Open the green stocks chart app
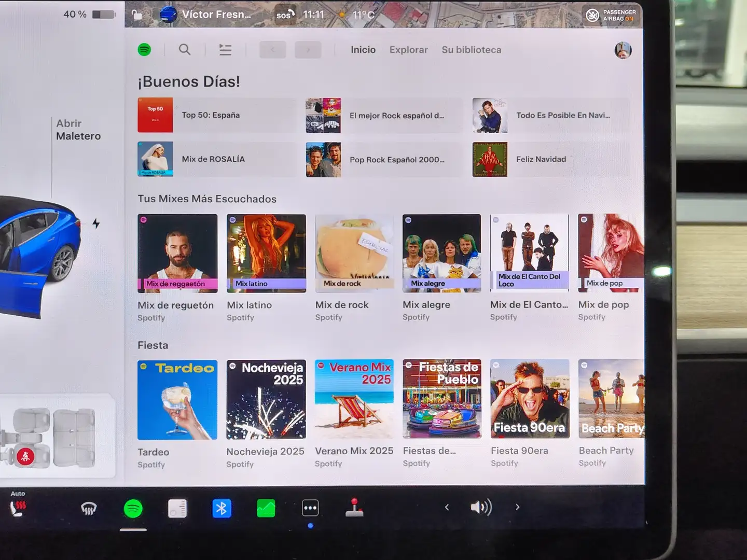 pyautogui.click(x=266, y=509)
